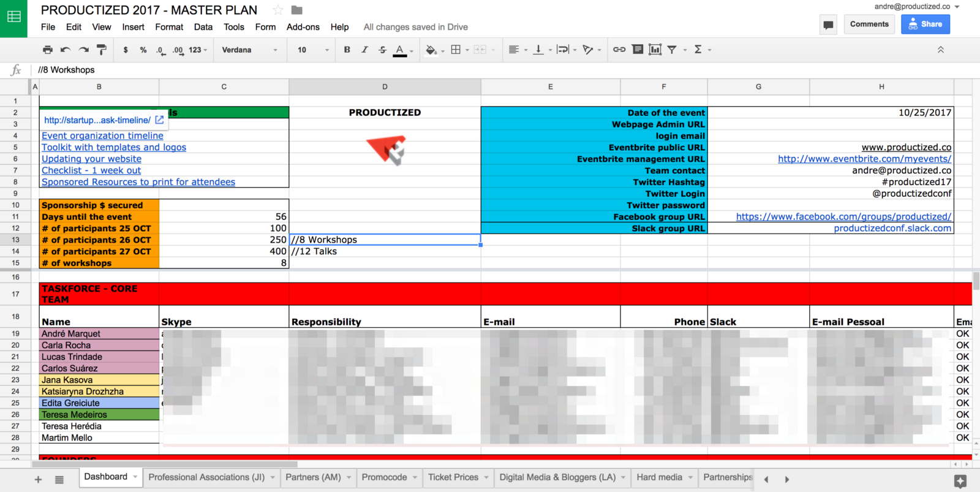Select row 13 header
The height and width of the screenshot is (492, 980).
tap(15, 240)
